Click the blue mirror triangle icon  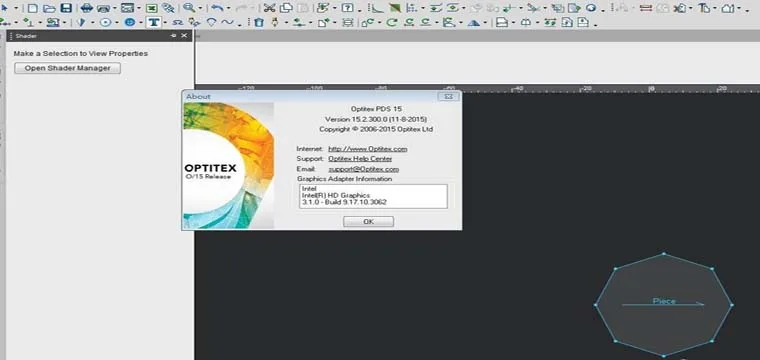pyautogui.click(x=474, y=23)
